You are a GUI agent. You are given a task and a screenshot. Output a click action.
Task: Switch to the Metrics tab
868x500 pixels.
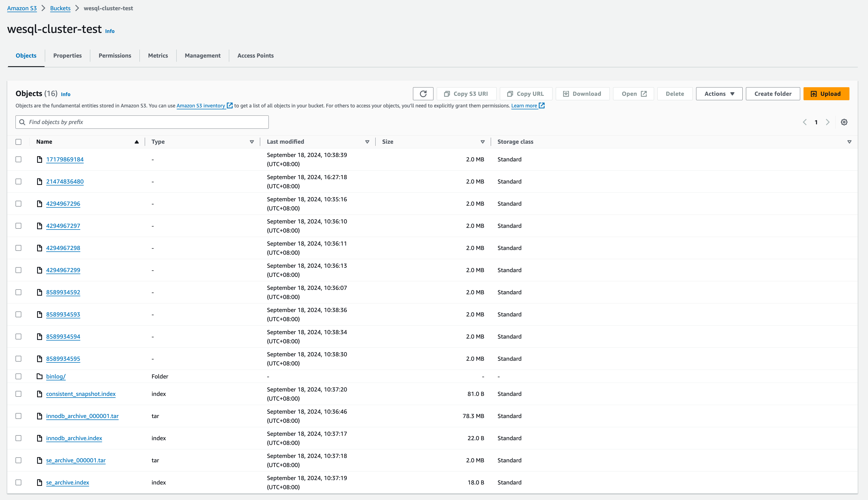click(x=158, y=56)
